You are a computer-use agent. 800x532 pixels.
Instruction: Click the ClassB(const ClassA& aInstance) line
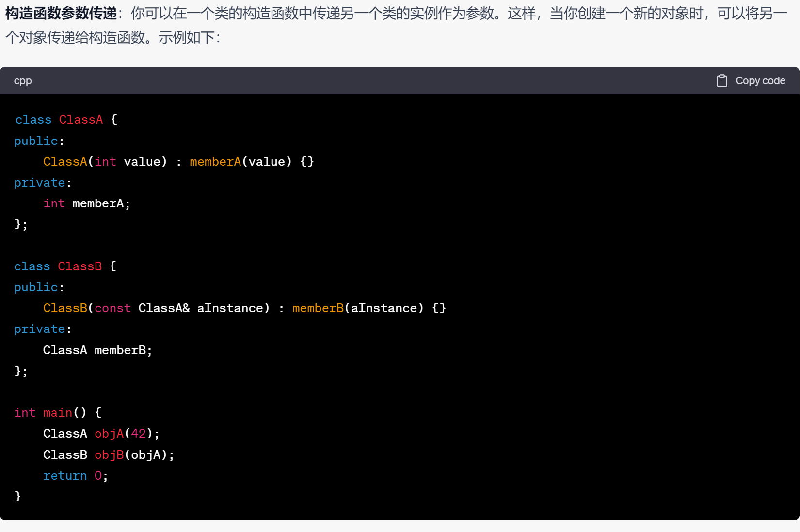(244, 308)
